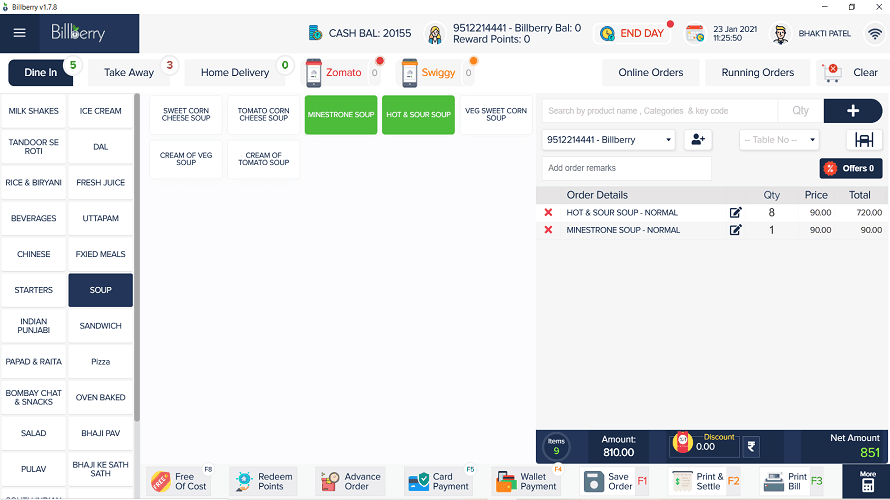Edit the Hot & Sour Soup order line

click(x=735, y=212)
